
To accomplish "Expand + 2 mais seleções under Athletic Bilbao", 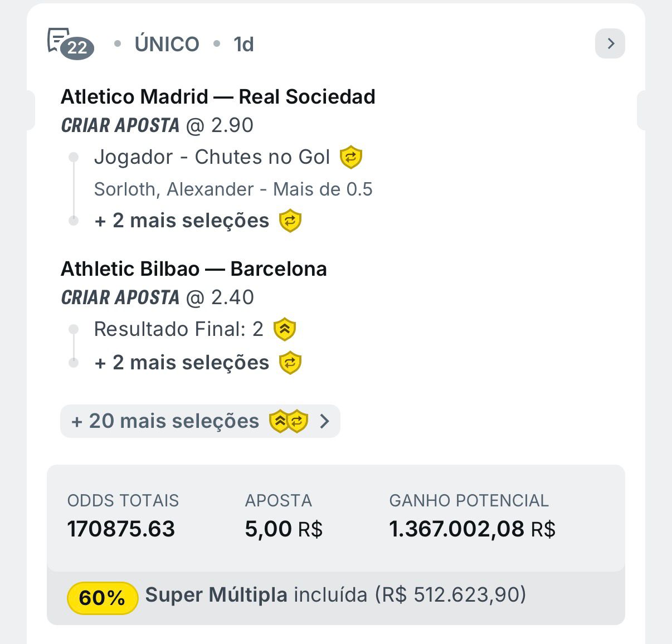I will point(182,363).
